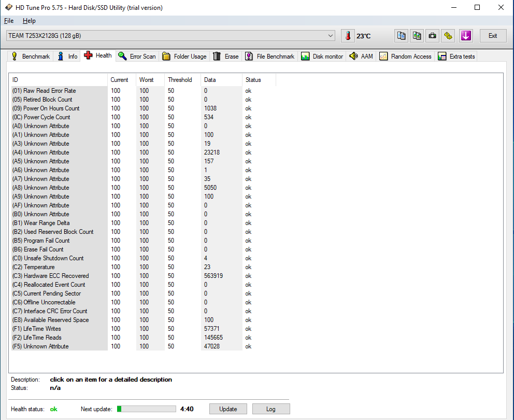This screenshot has width=514, height=420.
Task: Open the Extra tests tab
Action: coord(456,57)
